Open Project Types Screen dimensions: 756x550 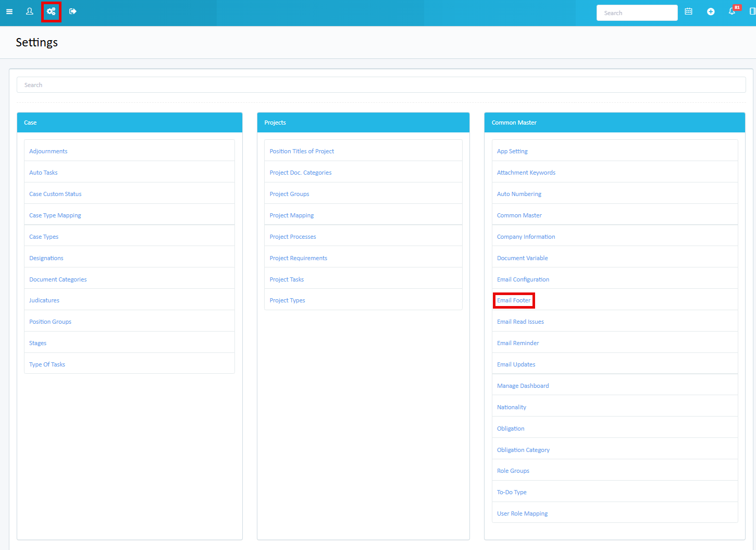pos(287,300)
